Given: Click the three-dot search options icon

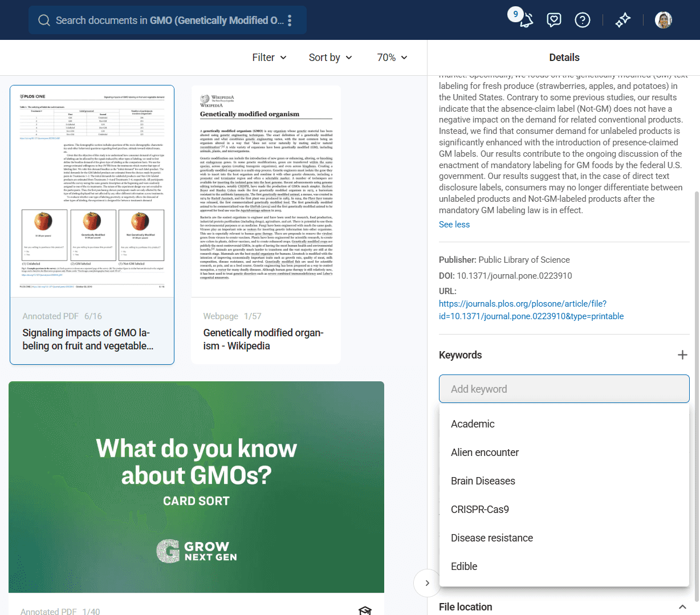Looking at the screenshot, I should click(x=290, y=21).
